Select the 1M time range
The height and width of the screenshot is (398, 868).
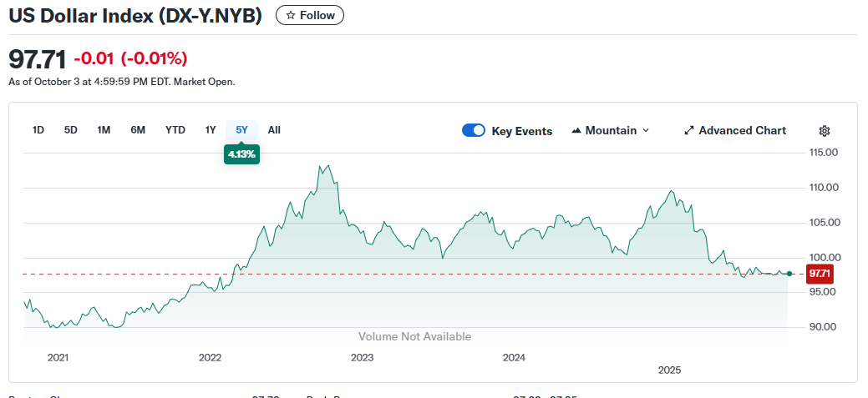coord(104,130)
